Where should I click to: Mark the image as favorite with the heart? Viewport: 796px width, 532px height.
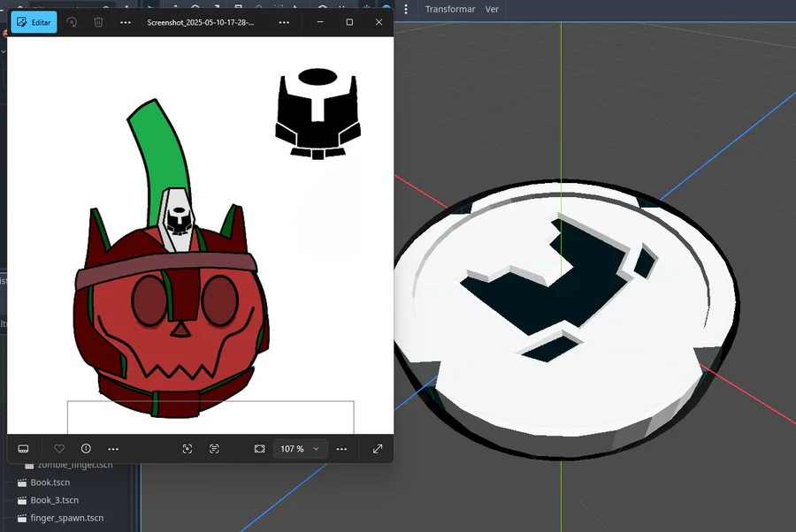pyautogui.click(x=59, y=449)
